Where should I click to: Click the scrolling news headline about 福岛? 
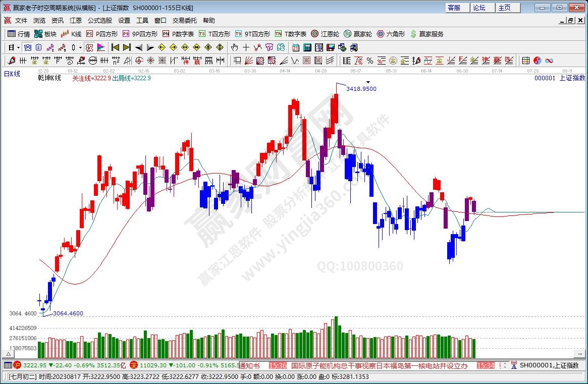379,365
